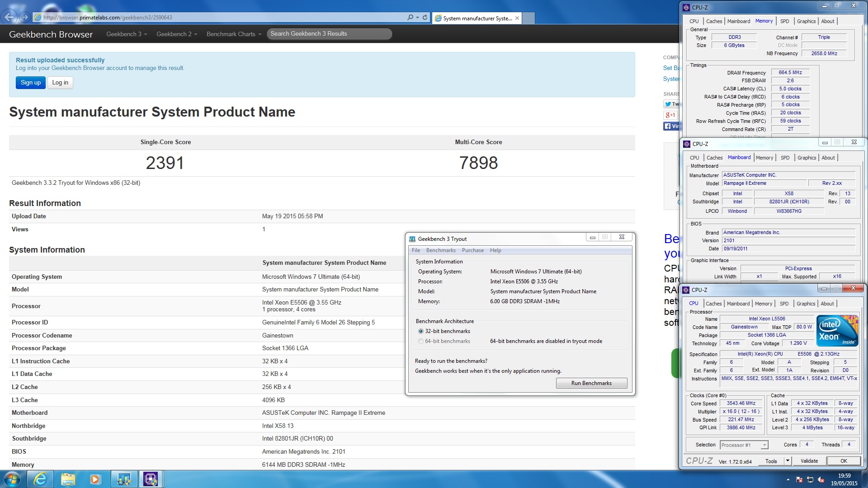Switch to SPD tab in middle CPU-Z window

[x=785, y=158]
